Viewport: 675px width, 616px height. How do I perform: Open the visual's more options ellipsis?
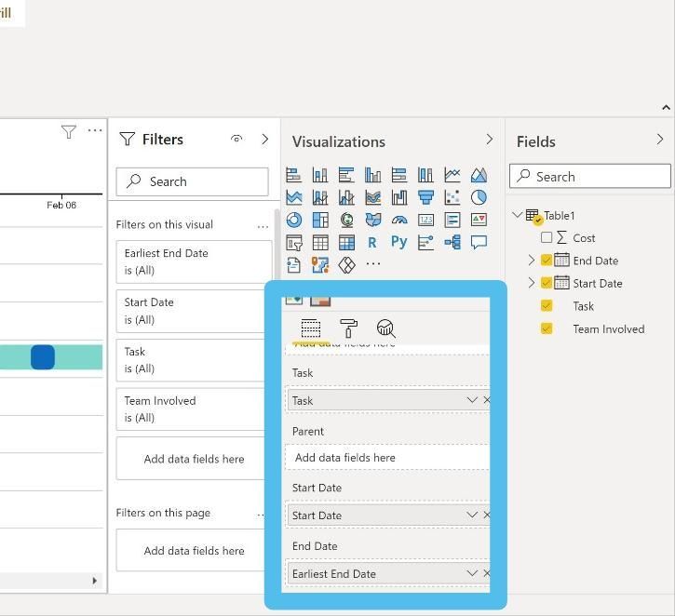pyautogui.click(x=95, y=130)
